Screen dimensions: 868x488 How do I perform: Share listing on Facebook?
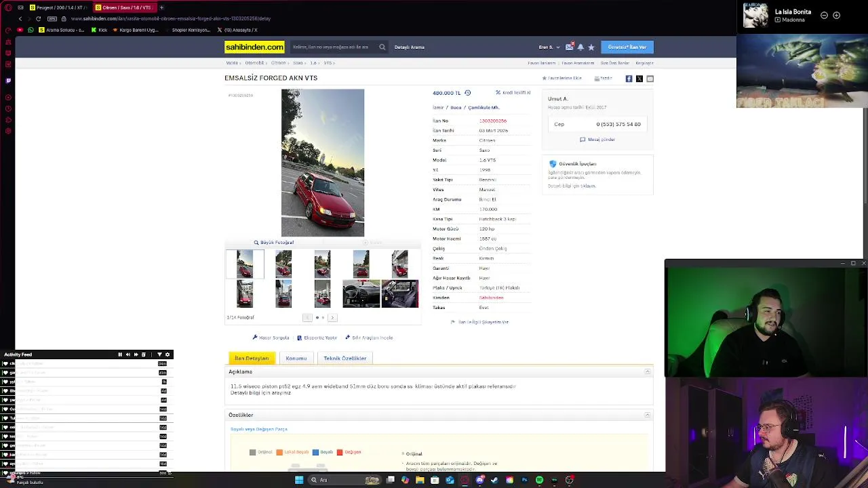(629, 79)
